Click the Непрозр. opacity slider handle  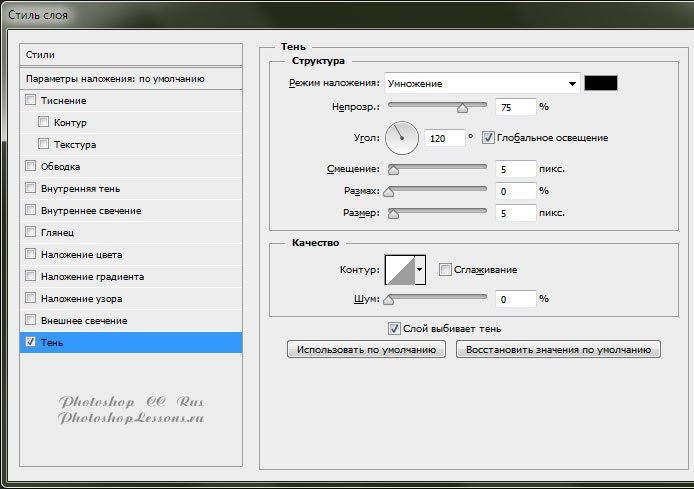click(x=462, y=107)
